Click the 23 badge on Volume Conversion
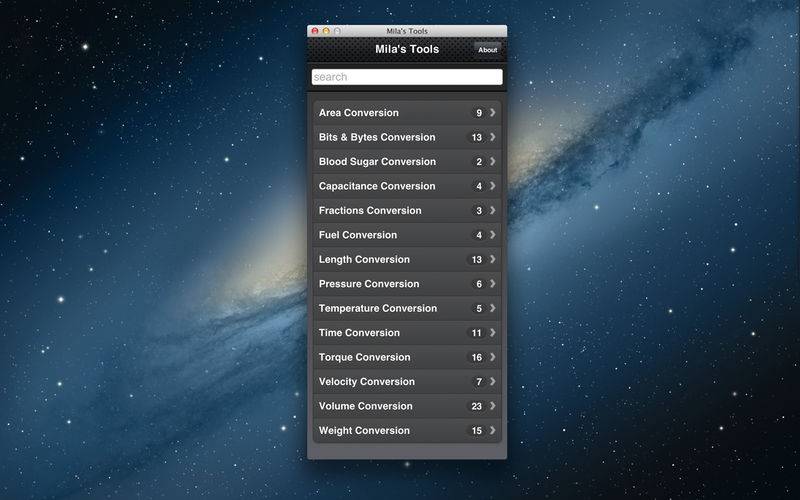This screenshot has height=500, width=800. tap(477, 407)
